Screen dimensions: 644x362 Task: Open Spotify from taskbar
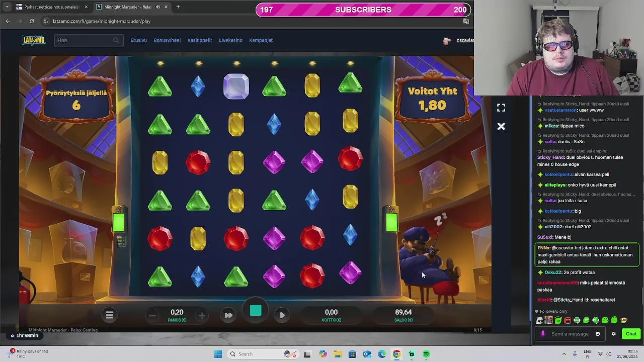tap(426, 354)
